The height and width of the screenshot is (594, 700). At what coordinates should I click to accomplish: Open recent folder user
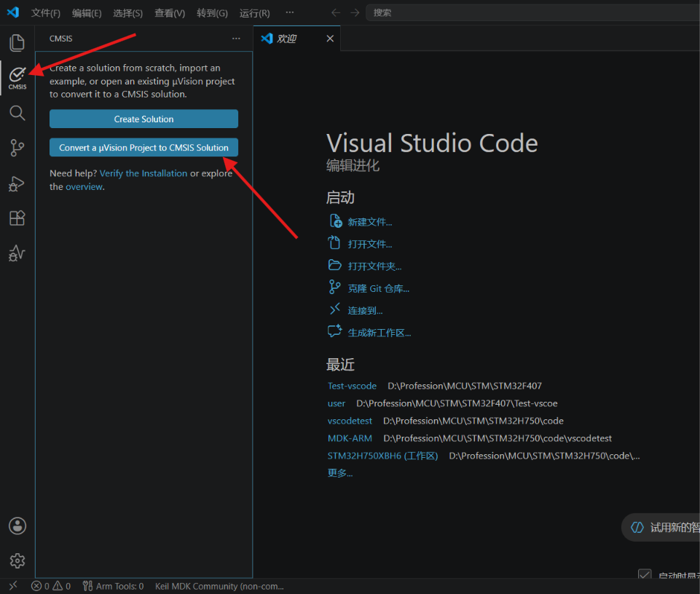pos(337,403)
